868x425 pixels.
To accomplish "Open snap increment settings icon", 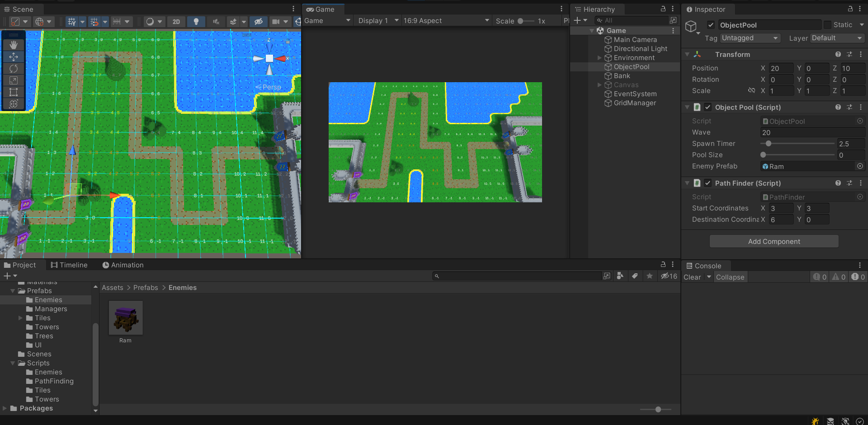I will [117, 21].
